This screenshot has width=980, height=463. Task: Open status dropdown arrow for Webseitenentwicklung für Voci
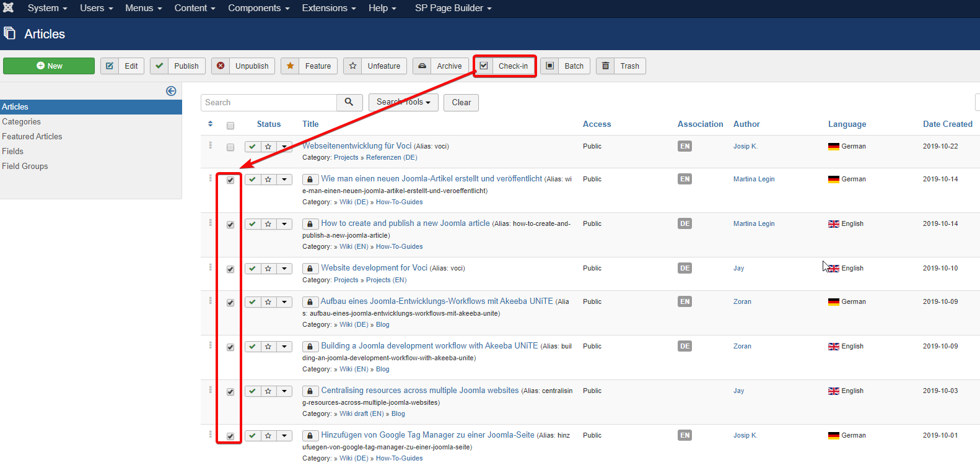point(284,147)
